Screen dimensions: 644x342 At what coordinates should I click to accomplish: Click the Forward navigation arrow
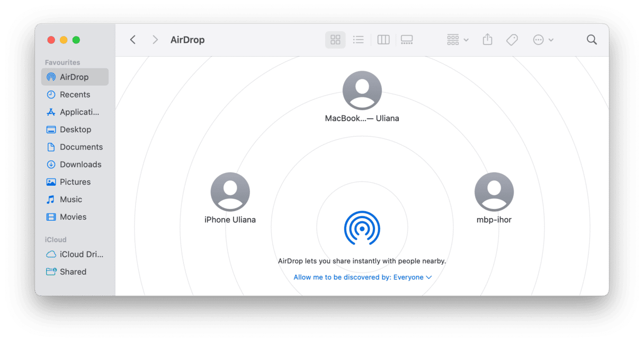(x=155, y=40)
